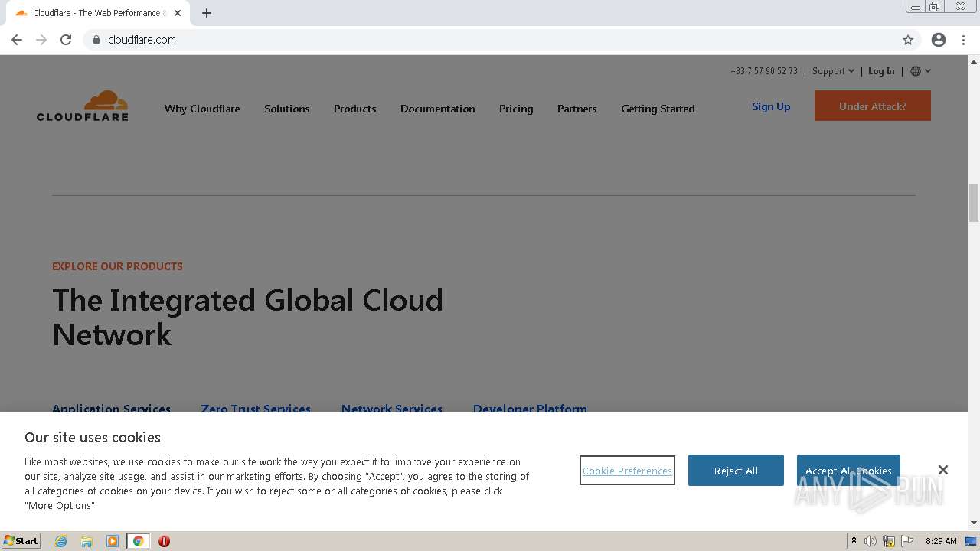
Task: Reload the Cloudflare page
Action: point(66,40)
